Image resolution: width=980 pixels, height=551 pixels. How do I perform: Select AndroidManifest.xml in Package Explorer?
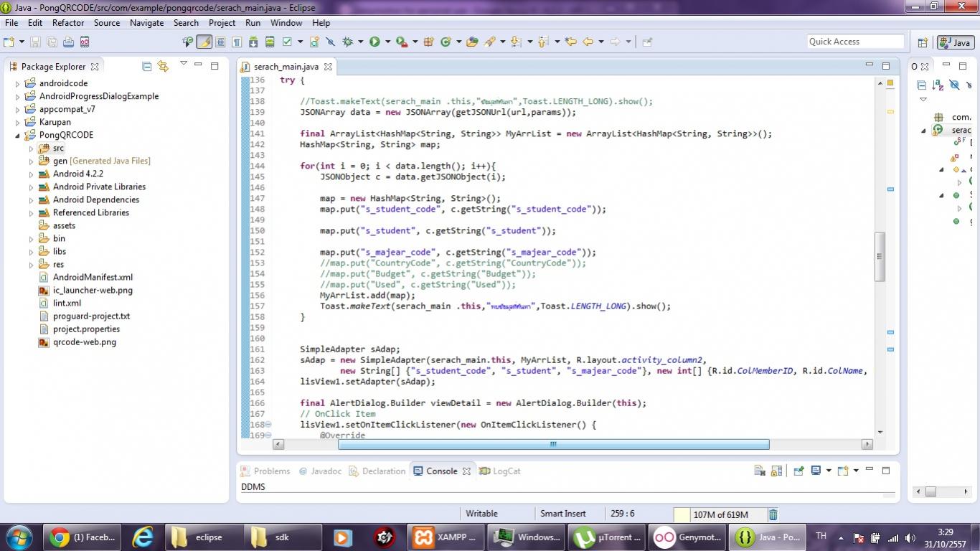(85, 278)
